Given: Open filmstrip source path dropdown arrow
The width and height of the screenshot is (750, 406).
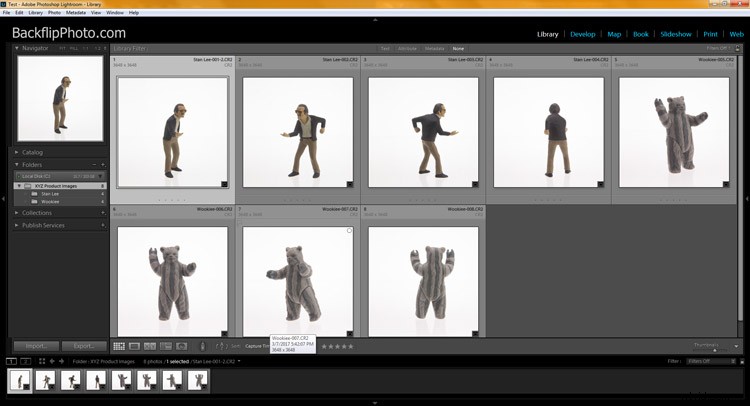Looking at the screenshot, I should (x=239, y=362).
